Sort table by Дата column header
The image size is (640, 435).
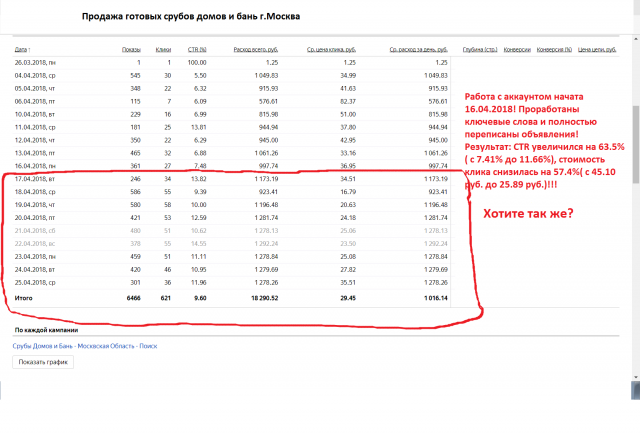click(x=21, y=49)
